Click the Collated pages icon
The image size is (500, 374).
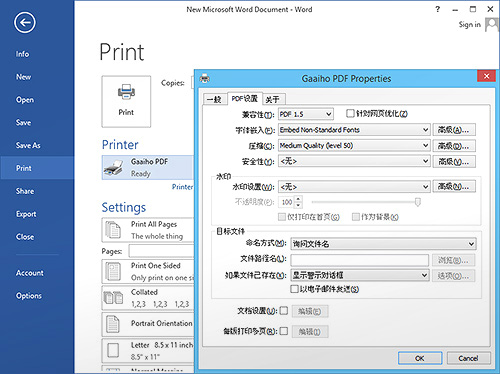113,297
